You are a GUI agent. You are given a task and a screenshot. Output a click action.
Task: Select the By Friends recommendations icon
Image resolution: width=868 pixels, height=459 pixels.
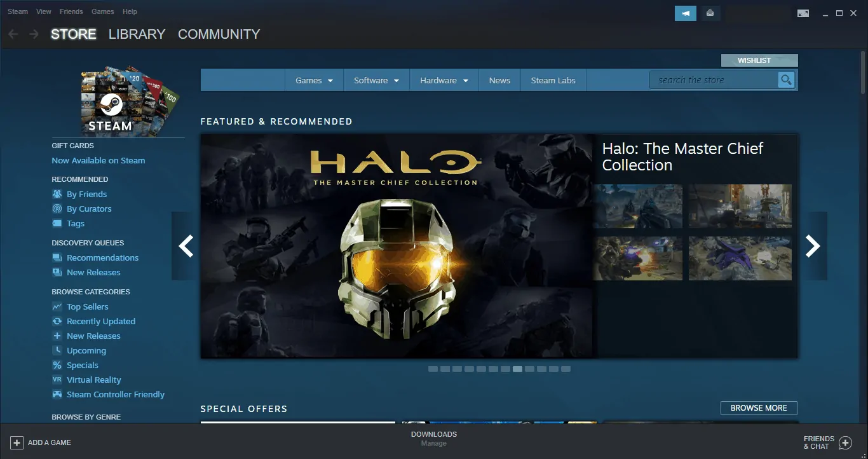pyautogui.click(x=57, y=194)
